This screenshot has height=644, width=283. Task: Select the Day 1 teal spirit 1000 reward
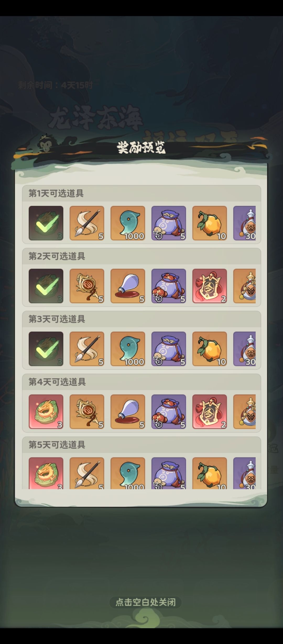[x=128, y=223]
